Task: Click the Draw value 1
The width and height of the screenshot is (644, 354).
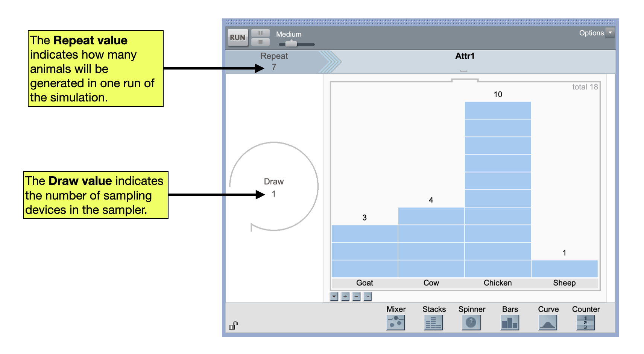Action: click(274, 194)
